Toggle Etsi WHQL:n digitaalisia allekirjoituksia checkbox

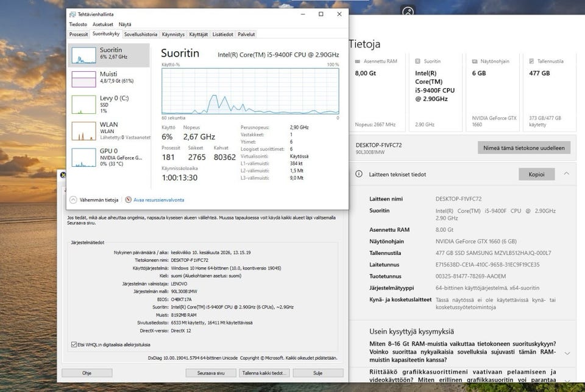[x=74, y=345]
